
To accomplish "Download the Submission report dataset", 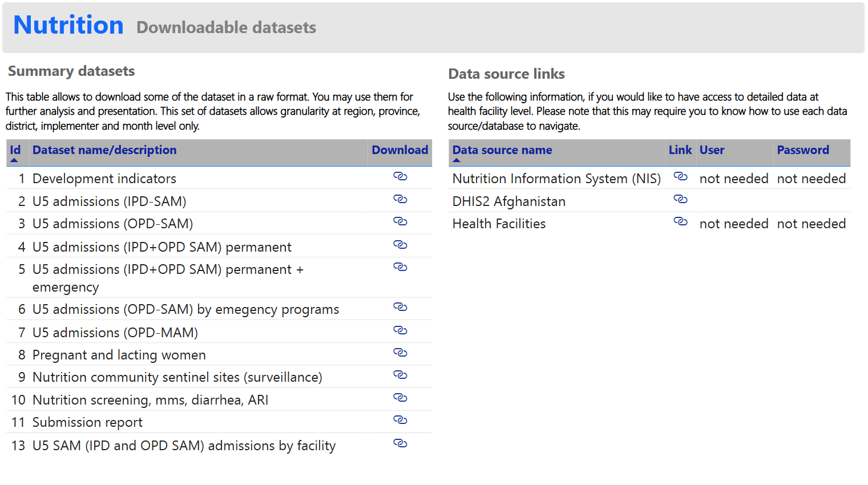I will coord(400,420).
